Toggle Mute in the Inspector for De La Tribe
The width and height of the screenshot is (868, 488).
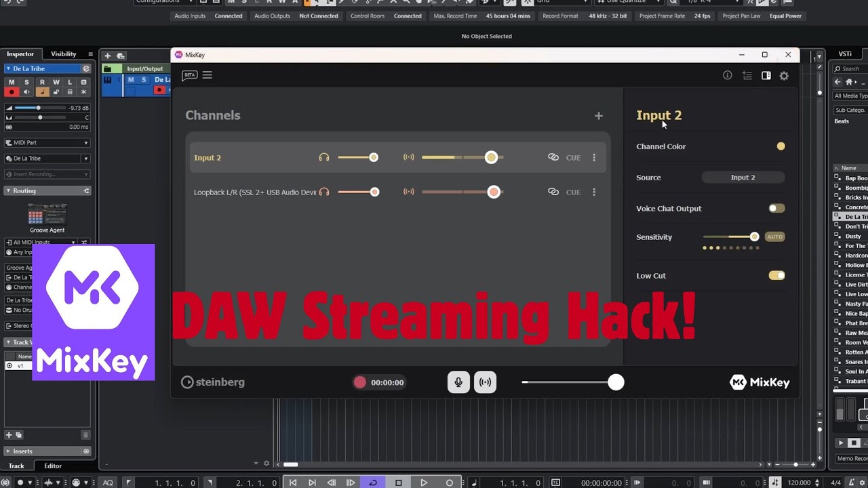click(12, 82)
